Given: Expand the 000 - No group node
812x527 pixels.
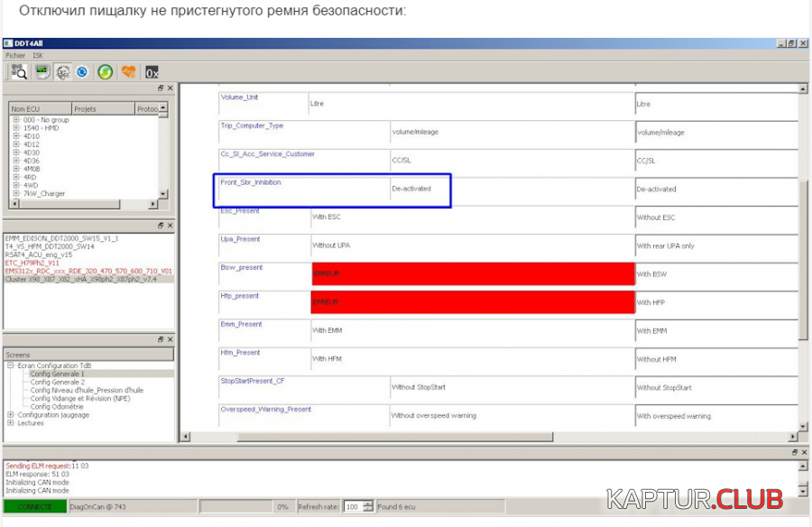Looking at the screenshot, I should pyautogui.click(x=16, y=120).
